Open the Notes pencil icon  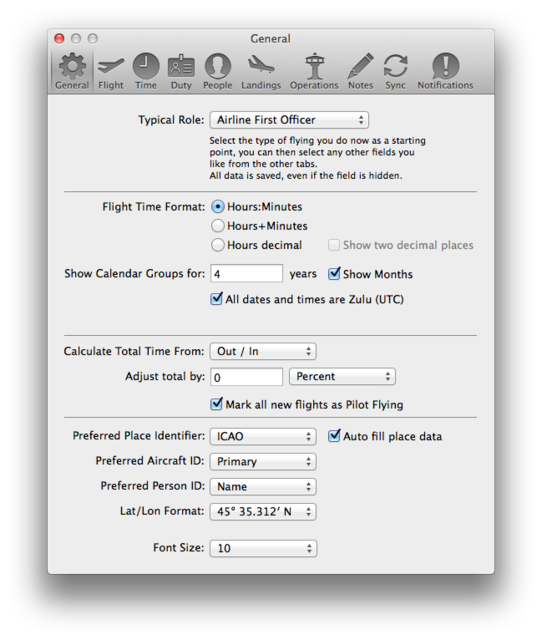360,66
